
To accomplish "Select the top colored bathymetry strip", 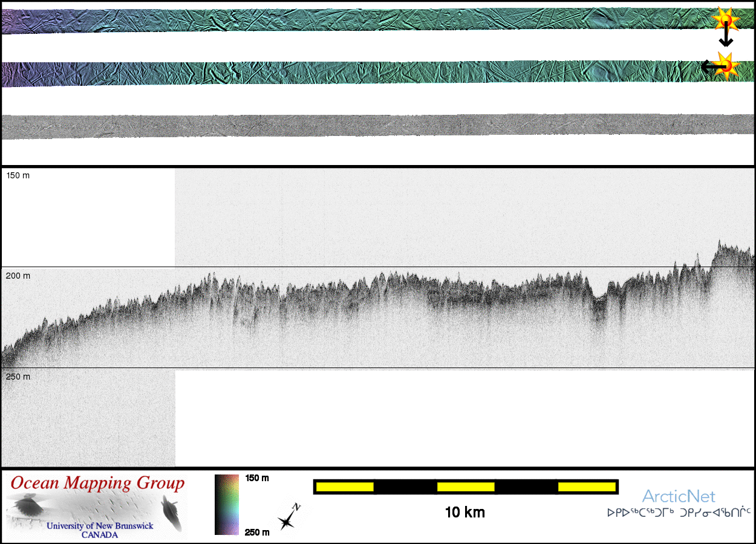I will pos(363,21).
